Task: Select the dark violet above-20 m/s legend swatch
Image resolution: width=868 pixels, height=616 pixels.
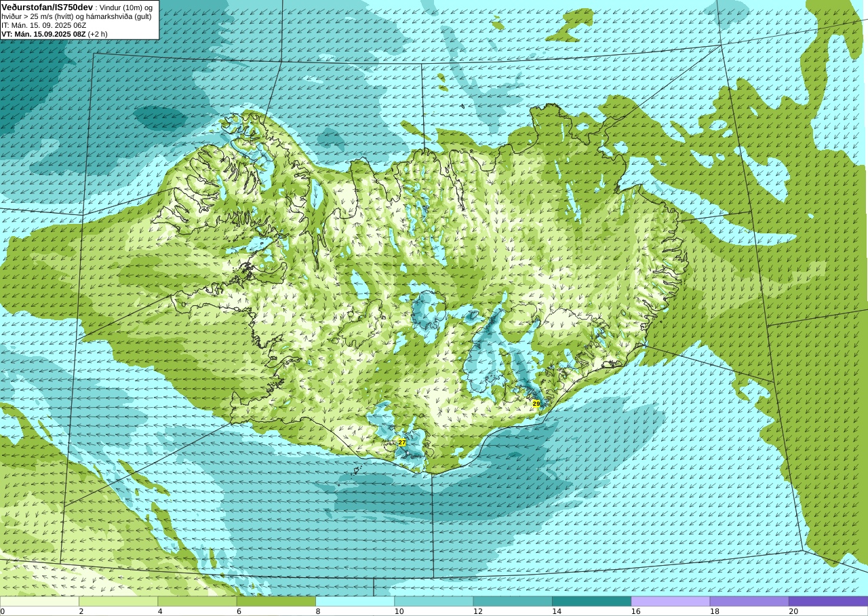Action: tap(828, 601)
